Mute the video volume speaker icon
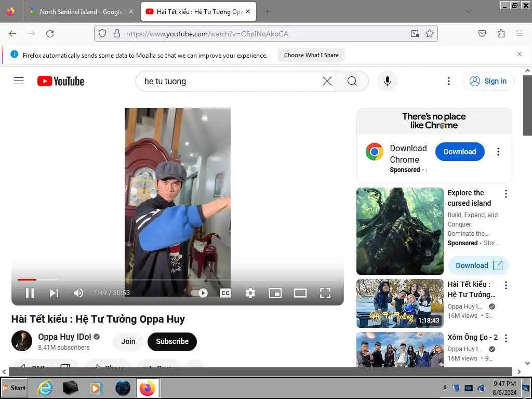This screenshot has width=532, height=399. (x=78, y=293)
